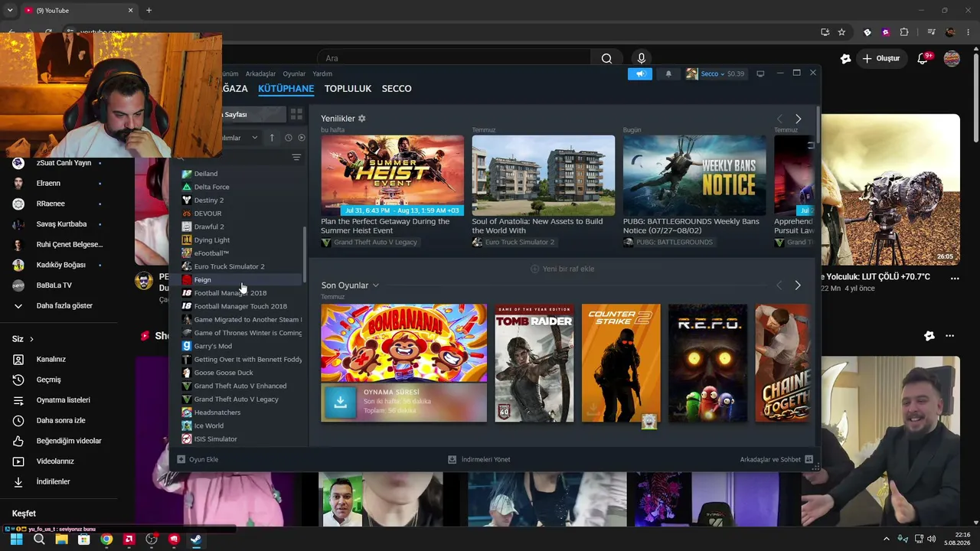Viewport: 980px width, 551px height.
Task: Click Yeni bir raf ekle
Action: (562, 269)
